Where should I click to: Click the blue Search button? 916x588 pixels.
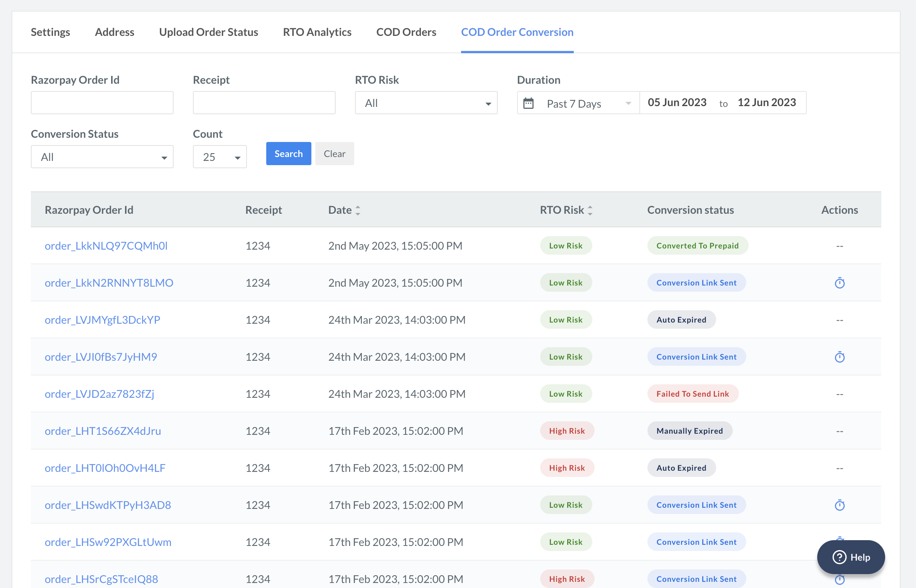click(x=289, y=154)
